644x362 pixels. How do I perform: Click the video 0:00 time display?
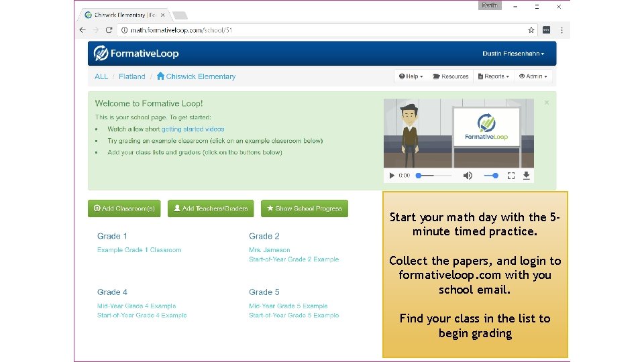pyautogui.click(x=404, y=176)
